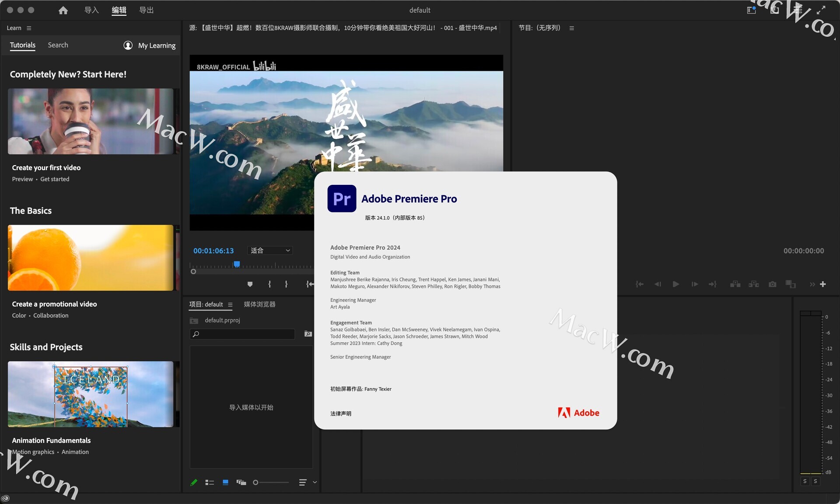The height and width of the screenshot is (504, 840).
Task: Export frame with camera icon
Action: 773,284
